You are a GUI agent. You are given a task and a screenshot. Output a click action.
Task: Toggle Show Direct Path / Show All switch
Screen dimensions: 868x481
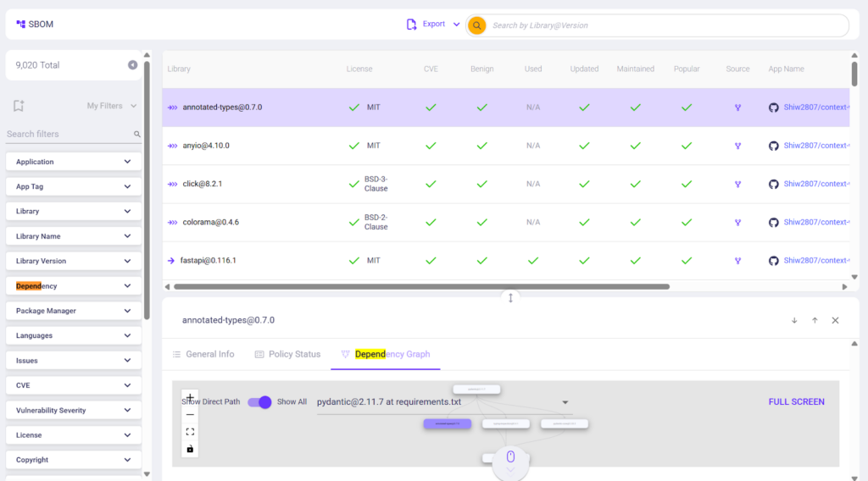(259, 402)
